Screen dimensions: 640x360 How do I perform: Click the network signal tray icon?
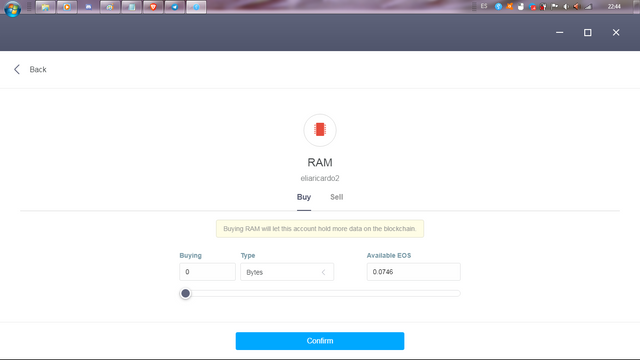(x=588, y=7)
